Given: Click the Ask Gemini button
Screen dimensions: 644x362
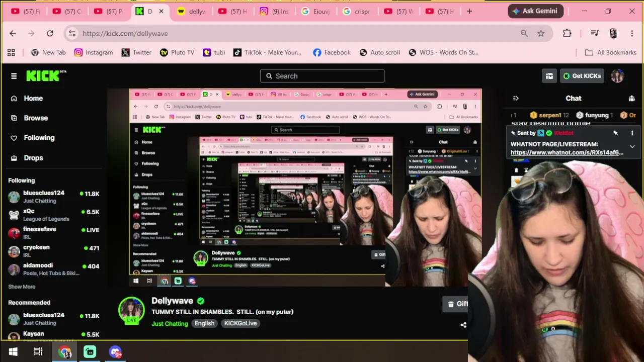Looking at the screenshot, I should click(x=535, y=11).
